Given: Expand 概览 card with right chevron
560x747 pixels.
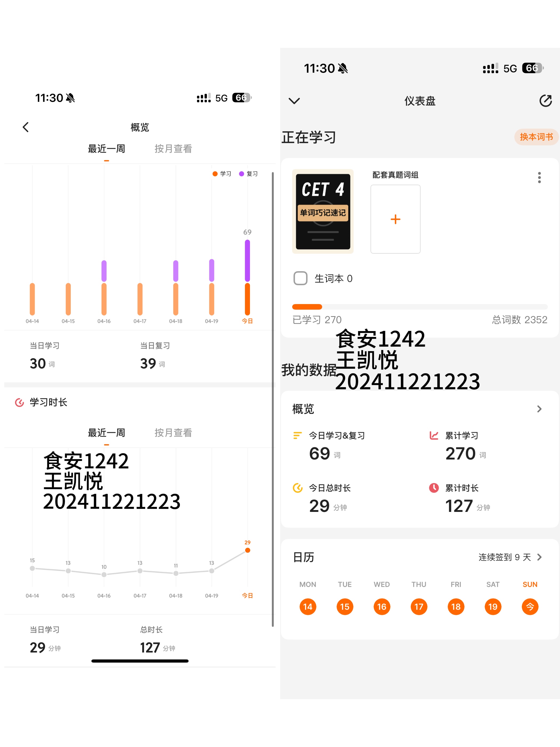Looking at the screenshot, I should pos(539,409).
